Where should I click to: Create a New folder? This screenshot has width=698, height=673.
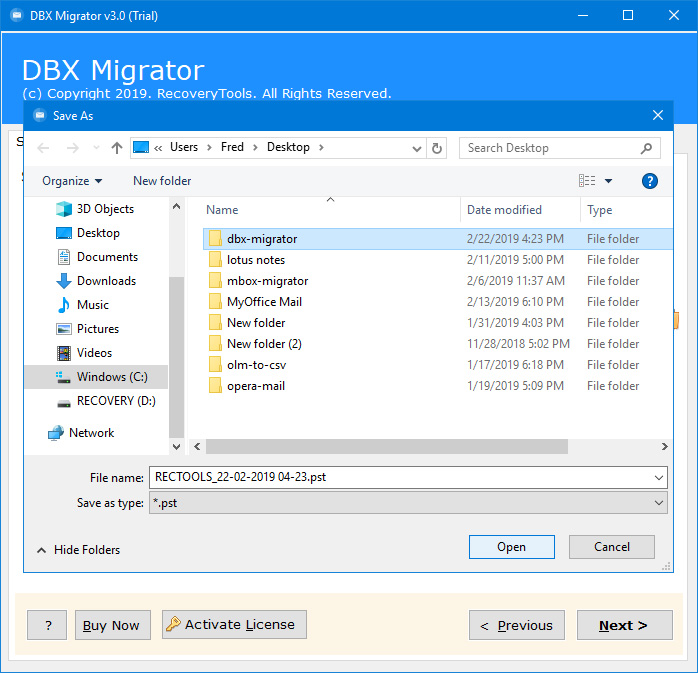coord(162,181)
